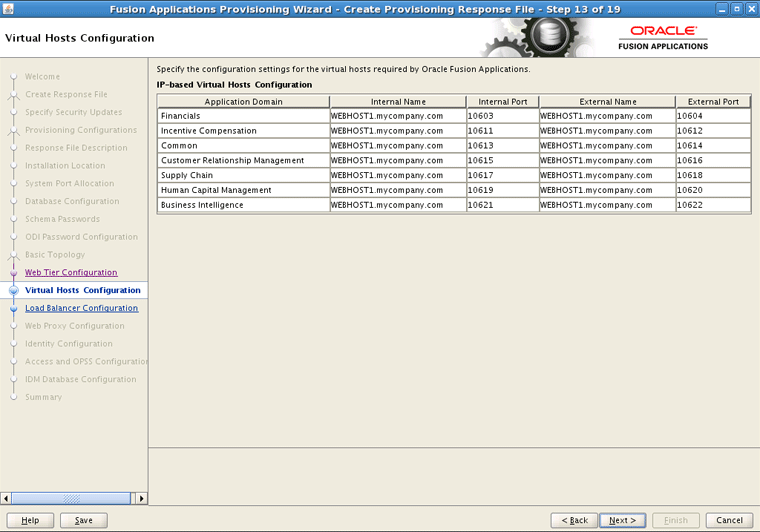This screenshot has width=760, height=532.
Task: Edit Financials internal port 10603
Action: click(x=503, y=116)
